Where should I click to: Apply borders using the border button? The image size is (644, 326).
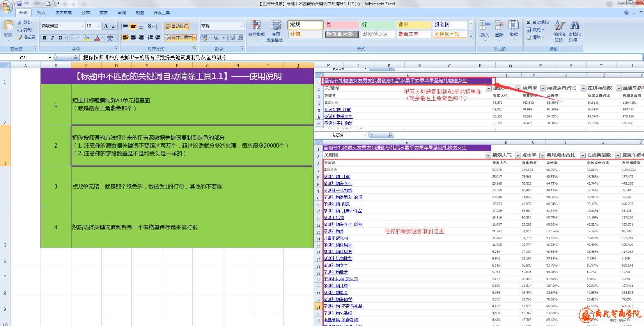coord(73,38)
